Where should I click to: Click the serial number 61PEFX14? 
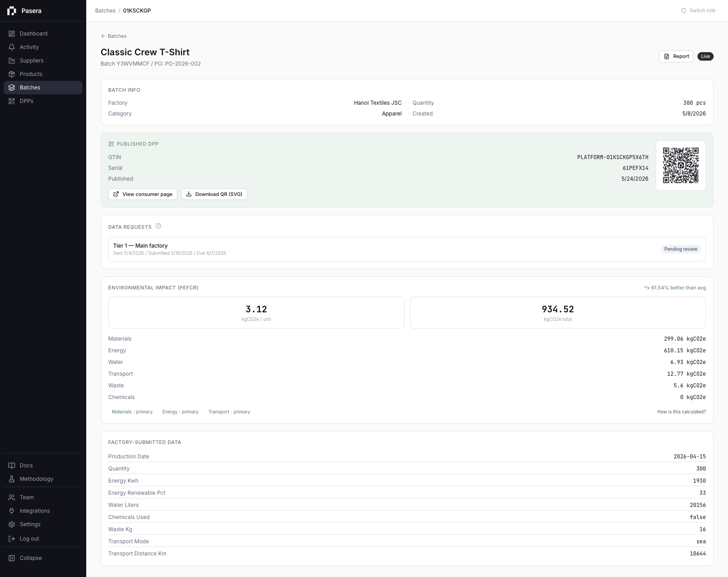click(635, 168)
